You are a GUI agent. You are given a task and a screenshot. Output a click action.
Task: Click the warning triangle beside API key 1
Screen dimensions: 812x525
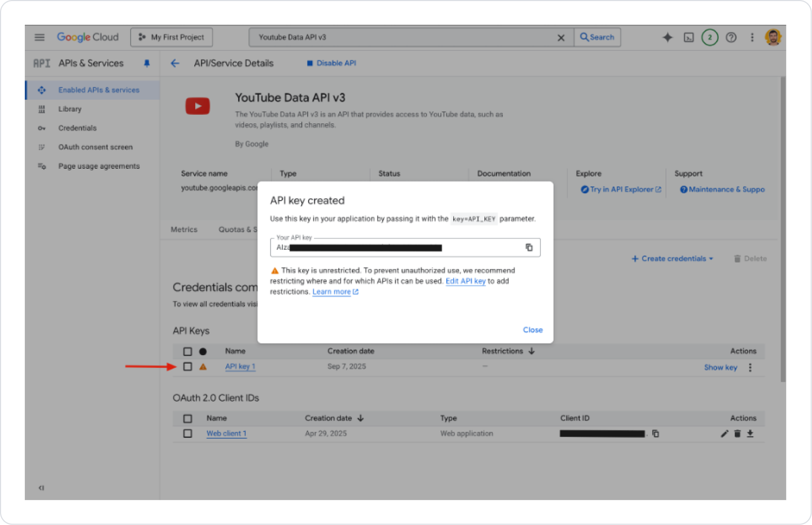click(203, 367)
